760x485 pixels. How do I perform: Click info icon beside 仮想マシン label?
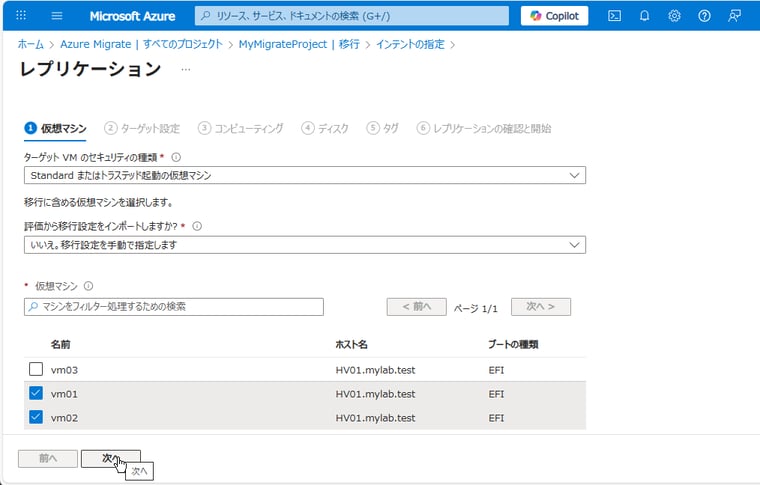88,286
